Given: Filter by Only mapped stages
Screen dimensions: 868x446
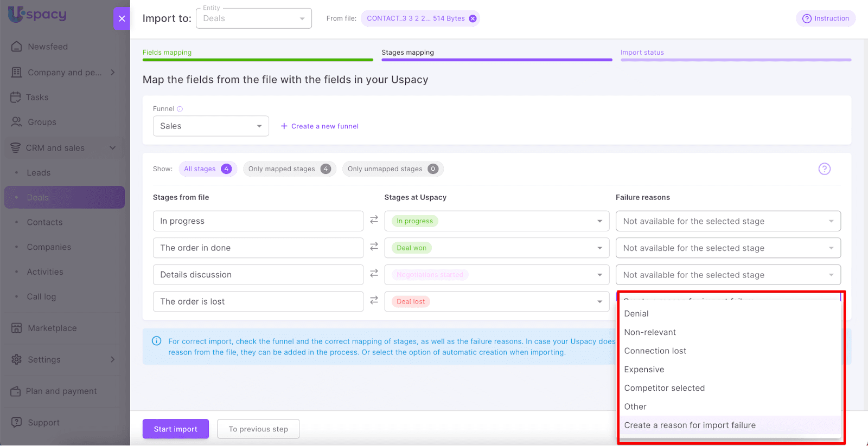Looking at the screenshot, I should [289, 169].
